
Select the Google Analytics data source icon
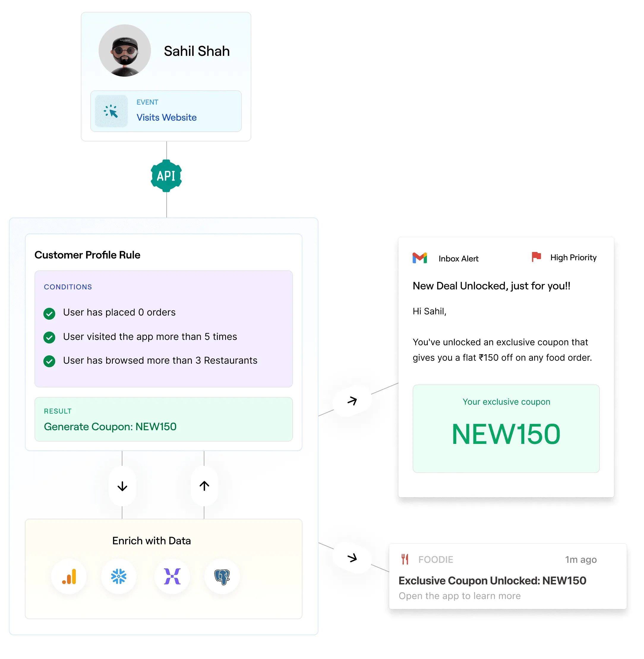point(69,576)
